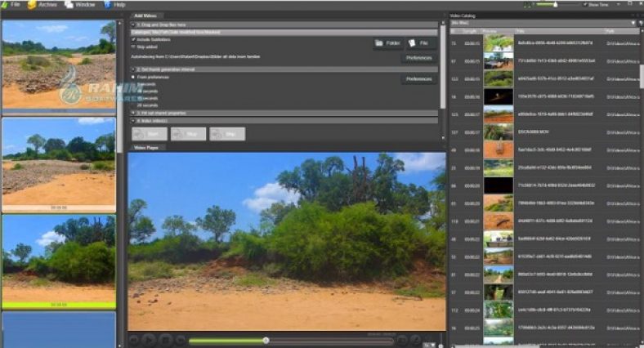Toggle the Skip added checkbox

pos(133,47)
